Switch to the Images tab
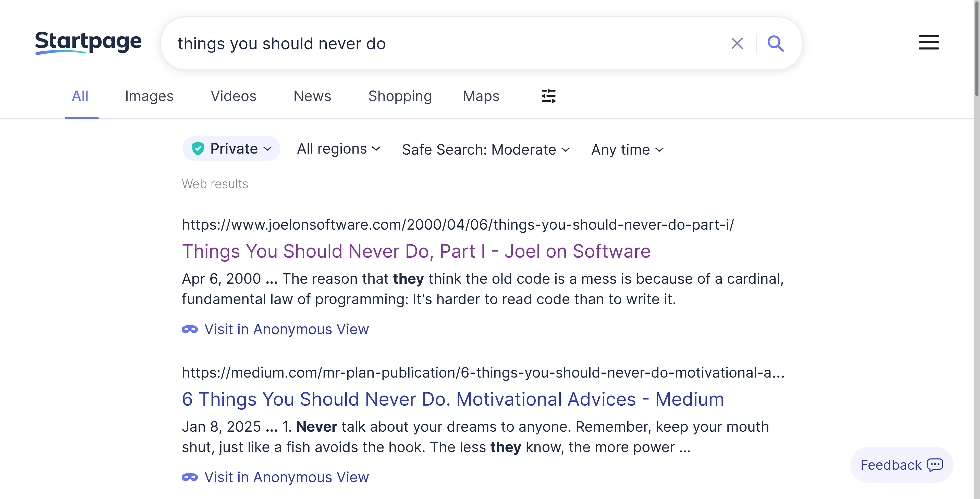The width and height of the screenshot is (980, 499). pyautogui.click(x=149, y=96)
